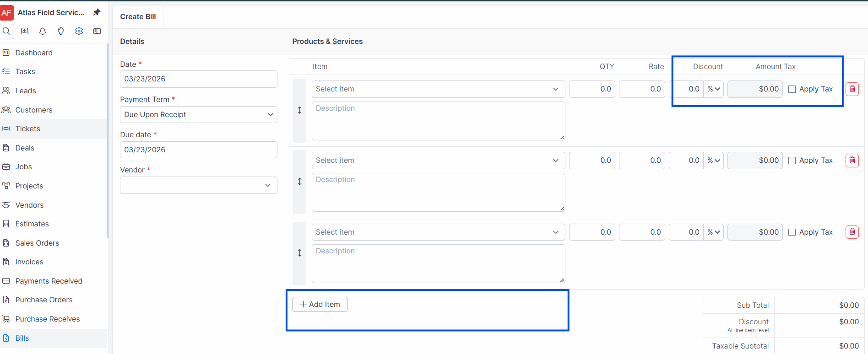Delete the third line item with trash icon
Viewport: 868px width, 354px height.
pyautogui.click(x=852, y=232)
